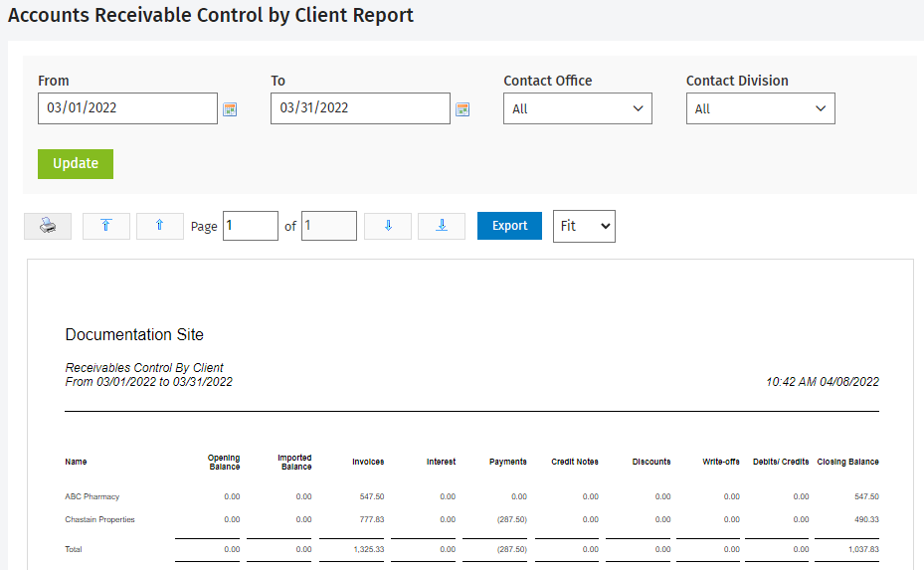Click the Credit Notes column header
Image resolution: width=924 pixels, height=570 pixels.
(x=575, y=462)
